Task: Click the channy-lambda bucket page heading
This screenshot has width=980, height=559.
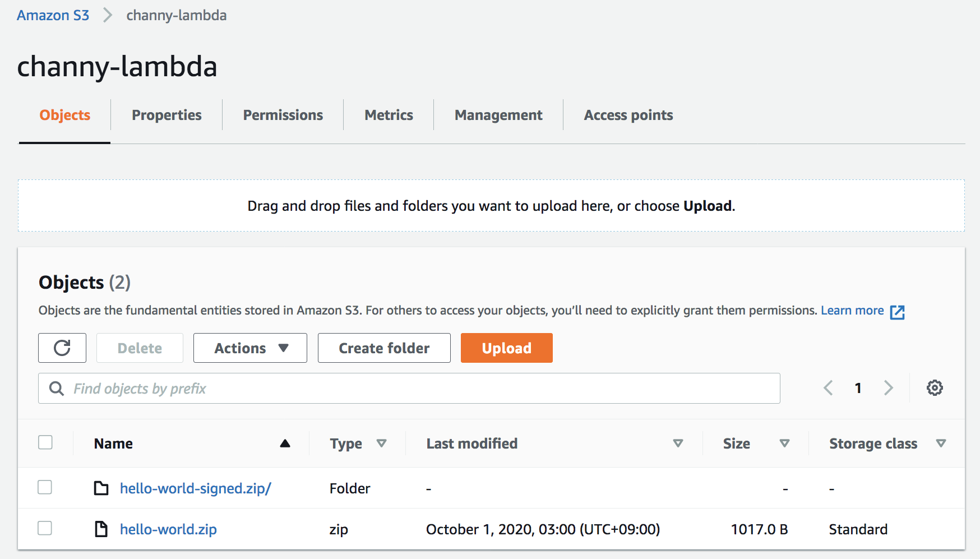Action: pyautogui.click(x=117, y=66)
